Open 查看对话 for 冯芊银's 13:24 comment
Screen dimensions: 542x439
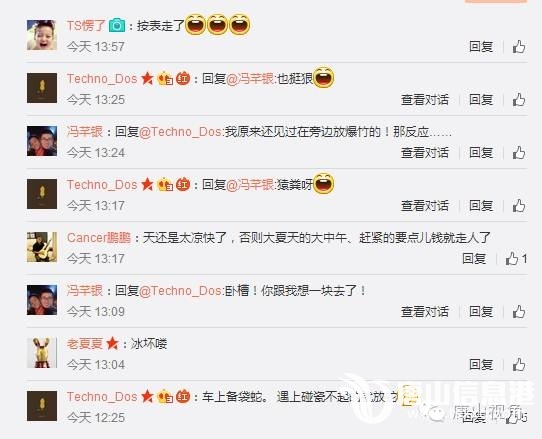click(x=425, y=153)
